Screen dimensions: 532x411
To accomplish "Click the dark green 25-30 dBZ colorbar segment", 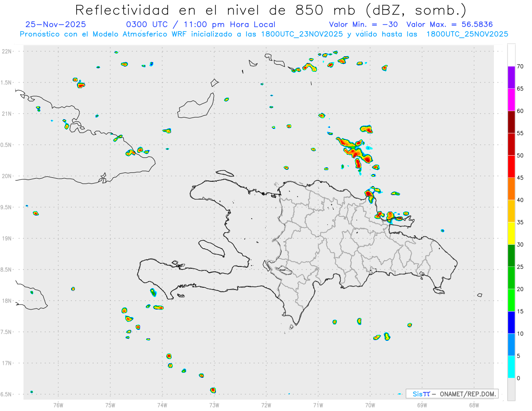I will [x=511, y=255].
